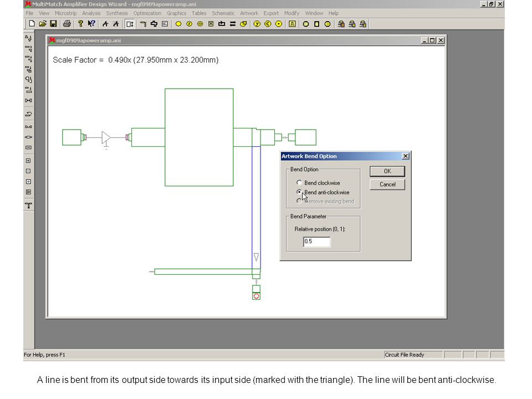Click the minus box icon in sidebar
This screenshot has width=532, height=399.
pos(28,171)
